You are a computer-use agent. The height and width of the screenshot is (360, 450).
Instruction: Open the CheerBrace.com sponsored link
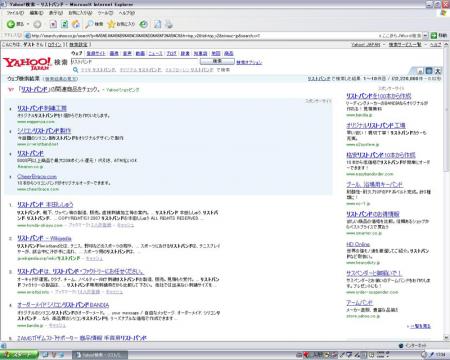[x=37, y=177]
